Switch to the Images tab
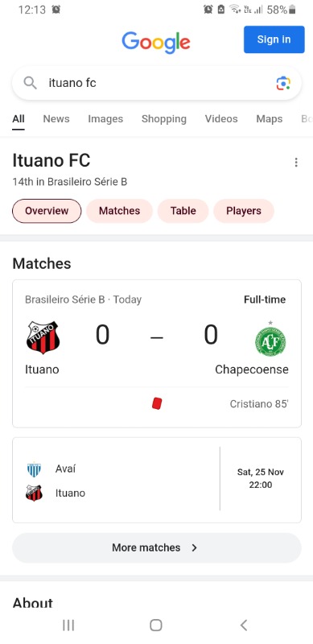Screen dimensions: 313x644 105,118
